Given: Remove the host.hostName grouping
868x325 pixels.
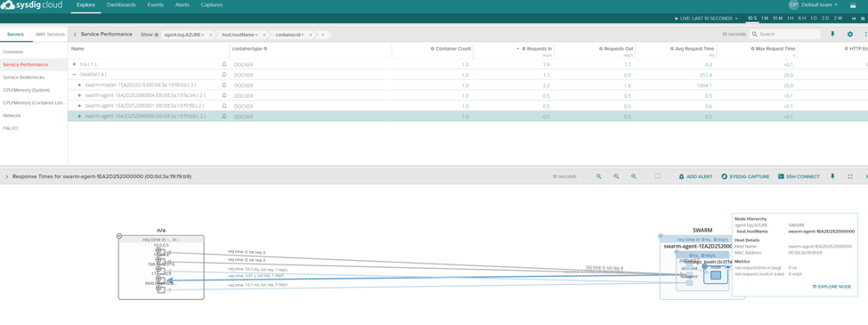Looking at the screenshot, I should 264,35.
